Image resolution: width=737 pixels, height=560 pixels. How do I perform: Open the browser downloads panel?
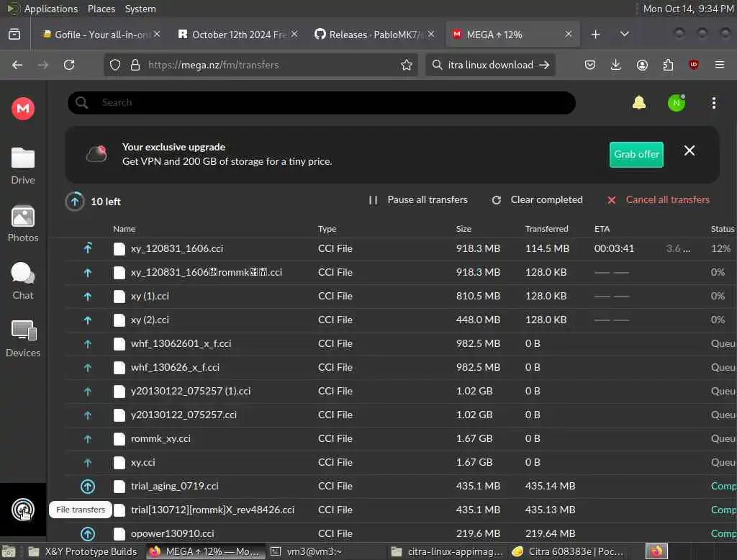click(616, 65)
